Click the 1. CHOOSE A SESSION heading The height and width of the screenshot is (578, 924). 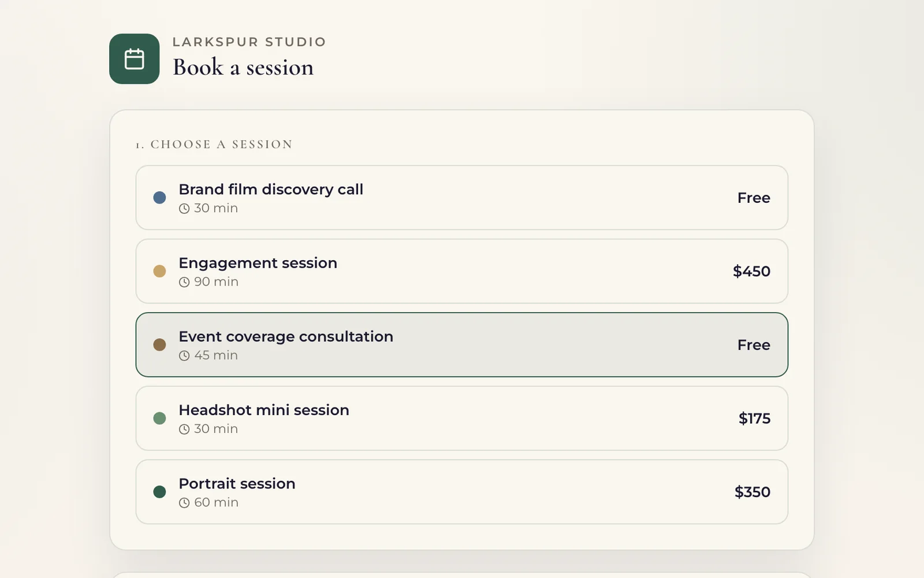click(x=214, y=144)
